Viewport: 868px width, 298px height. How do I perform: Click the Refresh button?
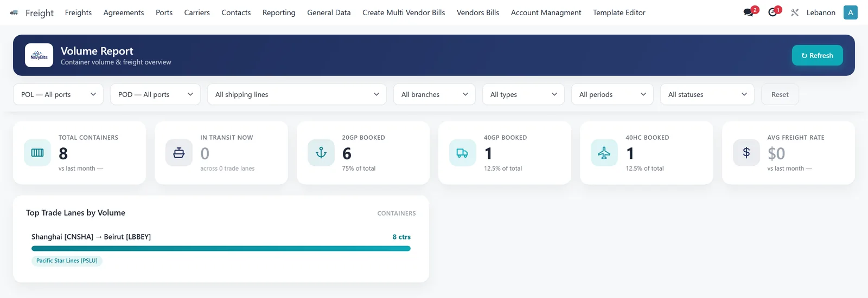[817, 55]
